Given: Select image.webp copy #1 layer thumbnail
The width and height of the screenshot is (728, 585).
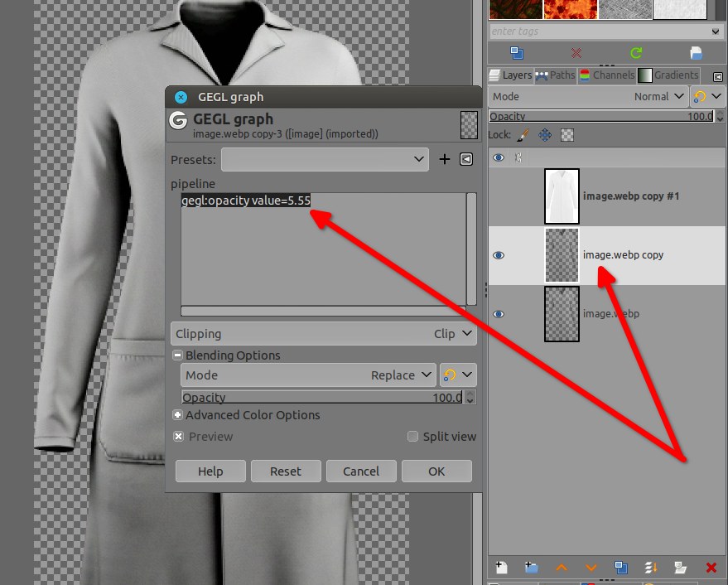Looking at the screenshot, I should (x=562, y=196).
